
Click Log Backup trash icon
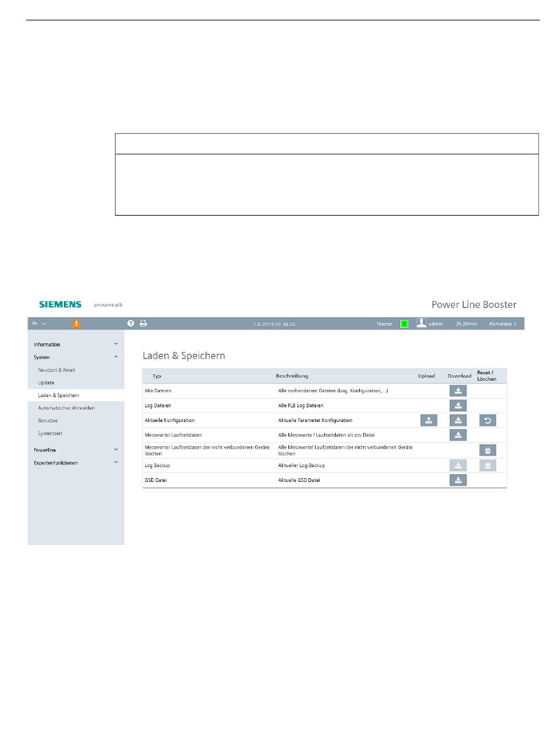(x=488, y=465)
